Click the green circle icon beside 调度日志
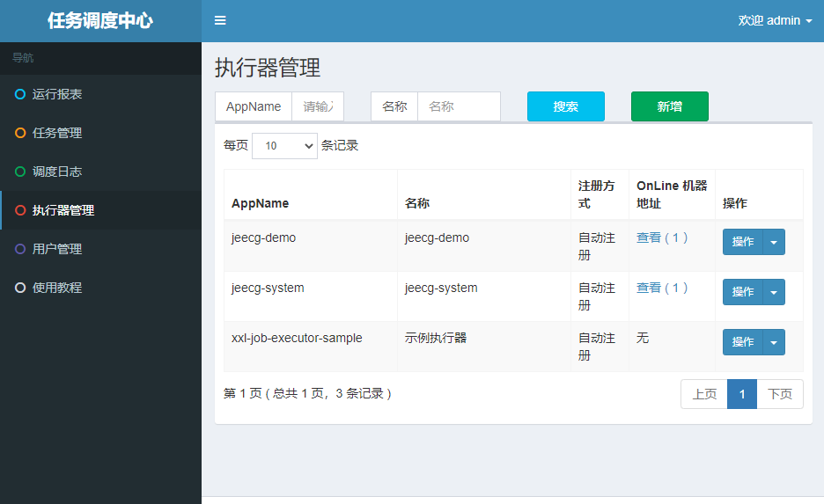 coord(20,172)
